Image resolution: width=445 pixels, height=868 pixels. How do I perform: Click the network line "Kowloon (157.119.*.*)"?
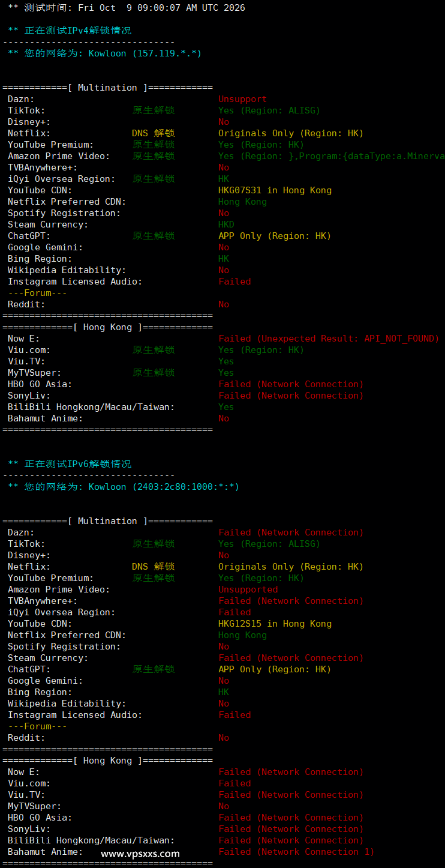[145, 53]
